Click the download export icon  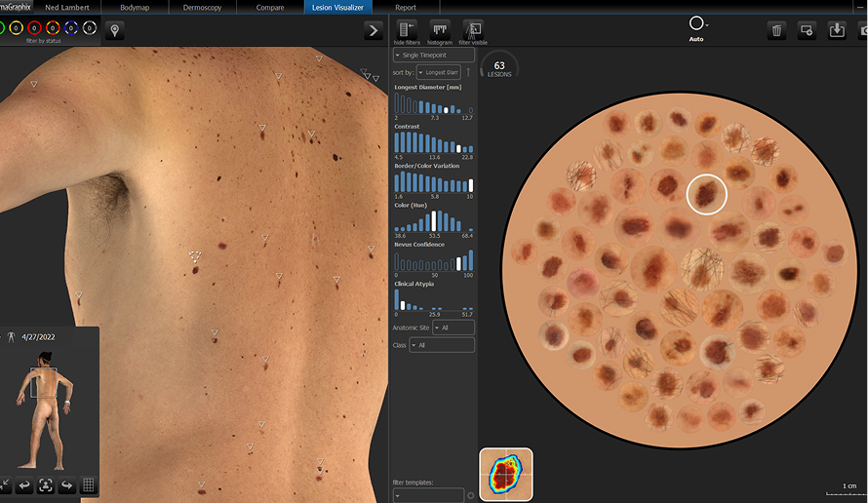point(837,30)
